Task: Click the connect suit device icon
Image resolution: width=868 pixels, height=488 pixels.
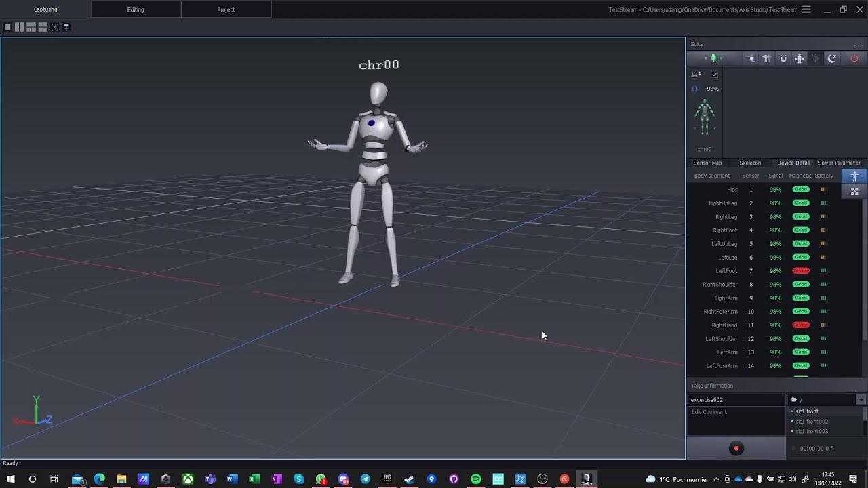Action: [x=713, y=58]
